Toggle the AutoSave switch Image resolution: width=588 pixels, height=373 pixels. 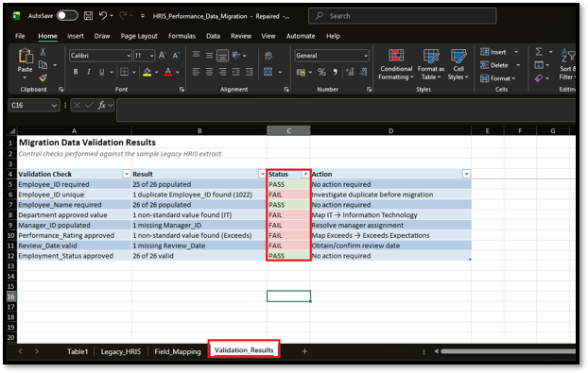[67, 16]
